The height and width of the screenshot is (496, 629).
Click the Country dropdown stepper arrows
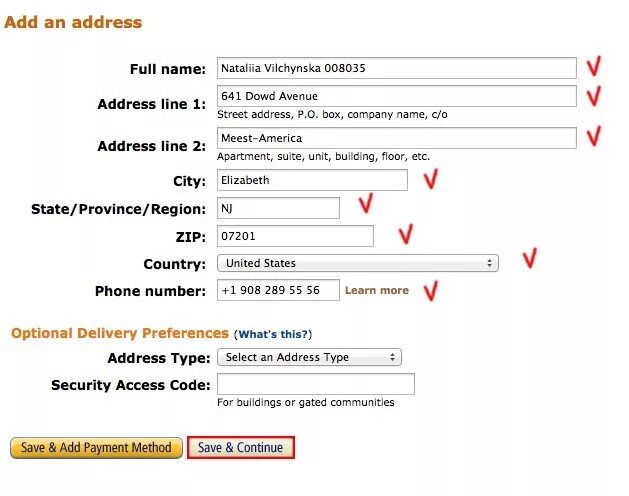coord(489,263)
